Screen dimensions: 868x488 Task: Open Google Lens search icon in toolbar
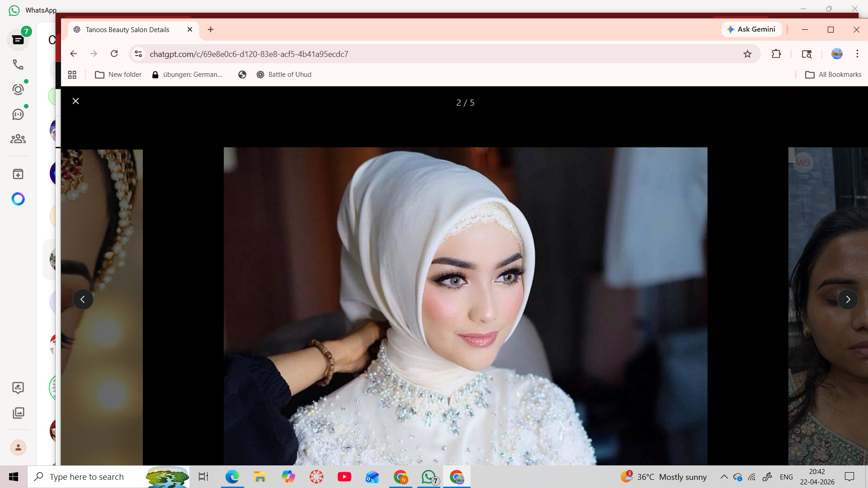tap(807, 54)
